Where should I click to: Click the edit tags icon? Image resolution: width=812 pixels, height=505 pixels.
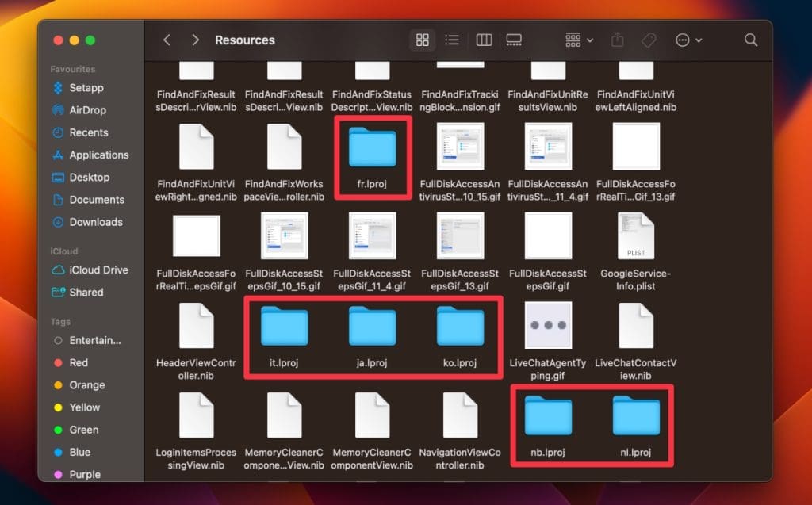tap(649, 40)
